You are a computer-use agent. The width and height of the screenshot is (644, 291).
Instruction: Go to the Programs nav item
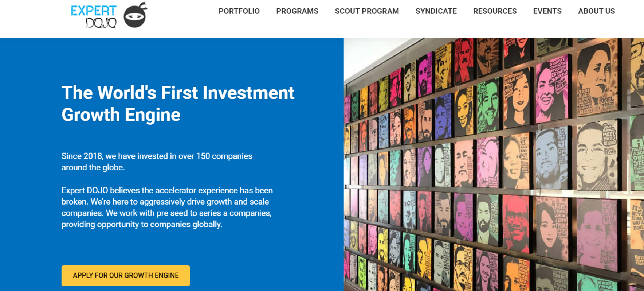[x=297, y=11]
